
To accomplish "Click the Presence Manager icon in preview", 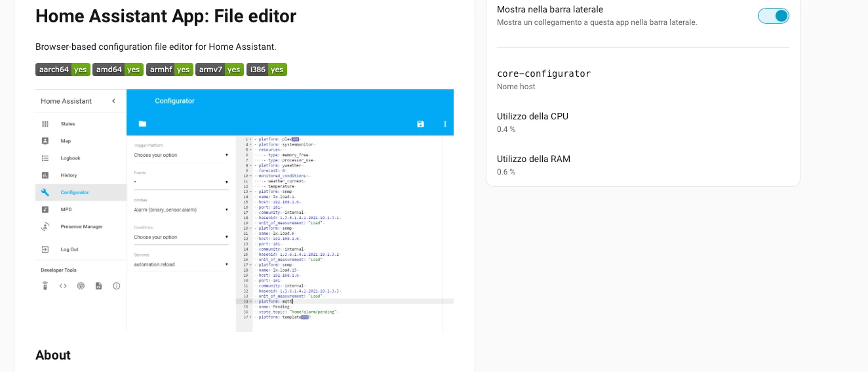I will (45, 226).
